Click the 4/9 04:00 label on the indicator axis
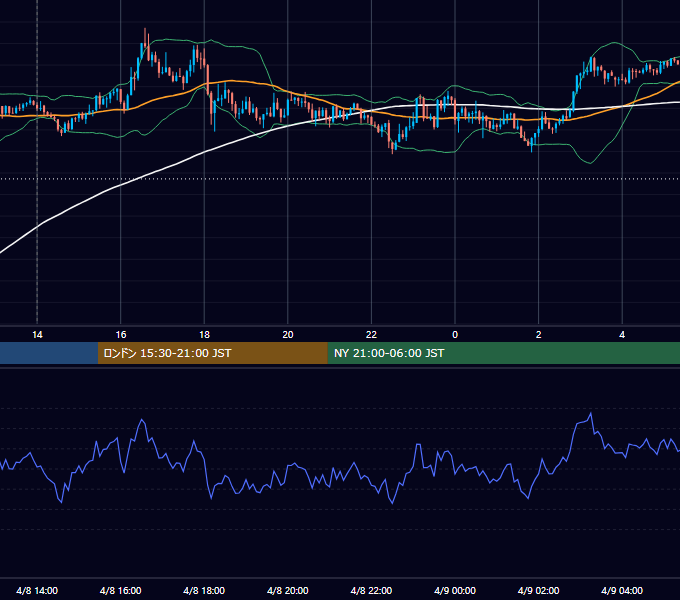 point(622,590)
